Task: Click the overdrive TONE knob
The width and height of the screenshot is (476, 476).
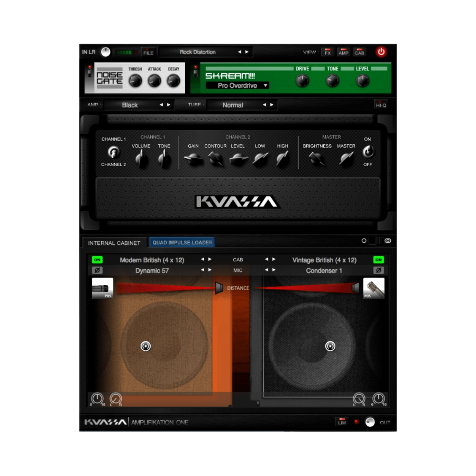Action: click(x=332, y=81)
